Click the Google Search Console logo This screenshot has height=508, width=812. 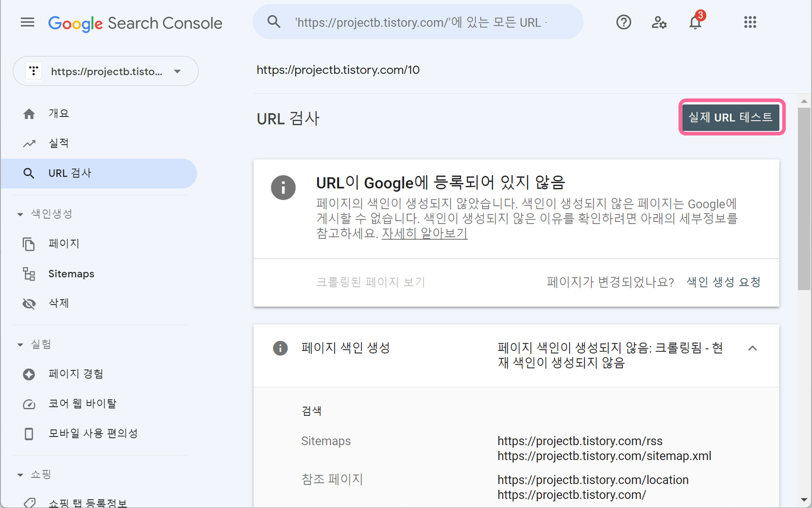pyautogui.click(x=135, y=23)
